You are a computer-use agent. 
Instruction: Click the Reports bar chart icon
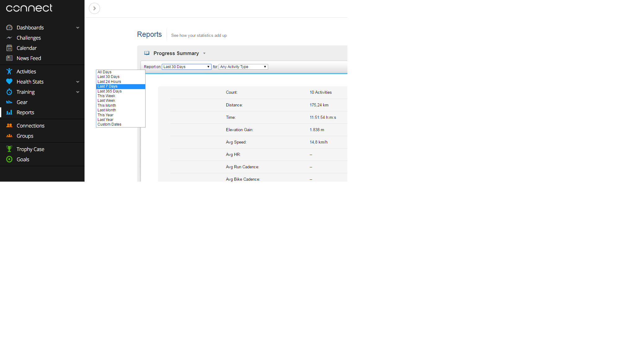[9, 112]
